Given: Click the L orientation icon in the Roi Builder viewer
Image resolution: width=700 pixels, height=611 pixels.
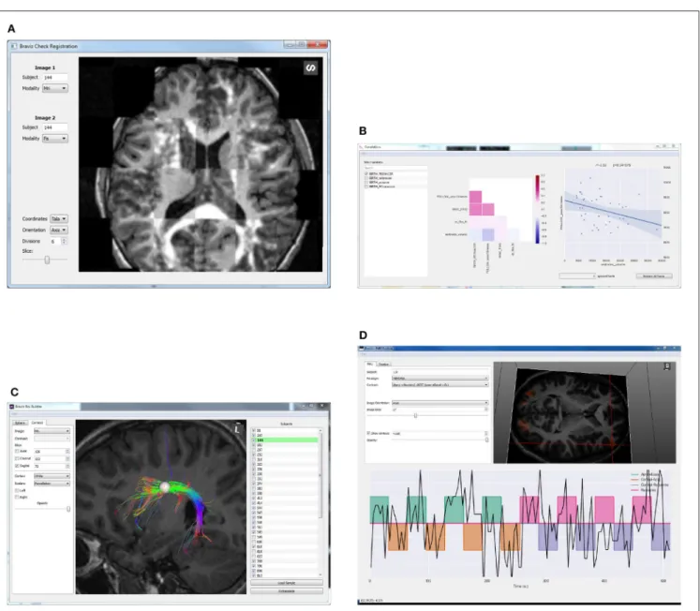Looking at the screenshot, I should click(236, 429).
